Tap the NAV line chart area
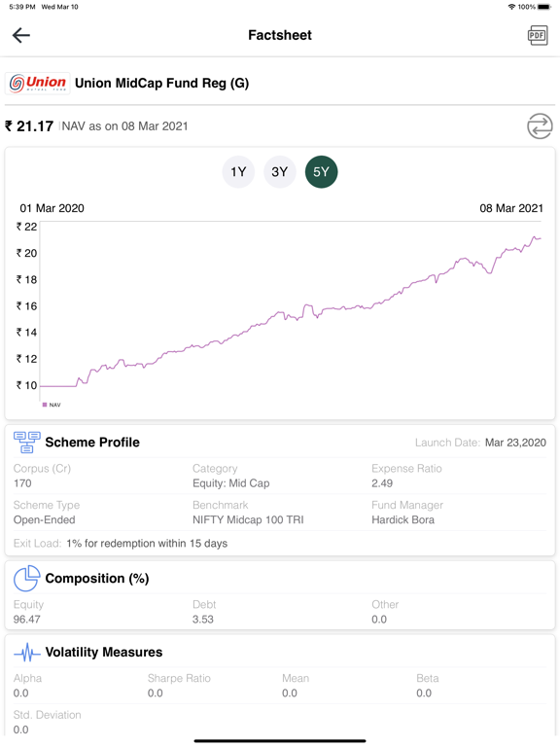The width and height of the screenshot is (560, 747). coord(291,304)
